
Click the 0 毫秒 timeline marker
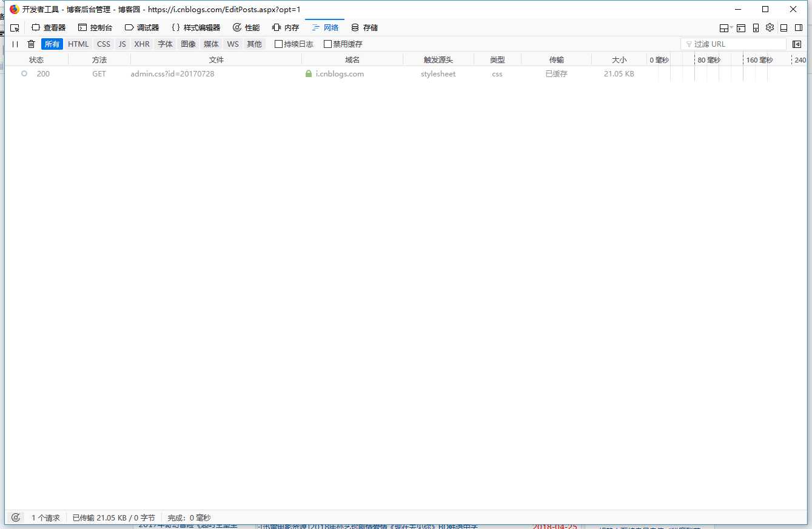[659, 60]
